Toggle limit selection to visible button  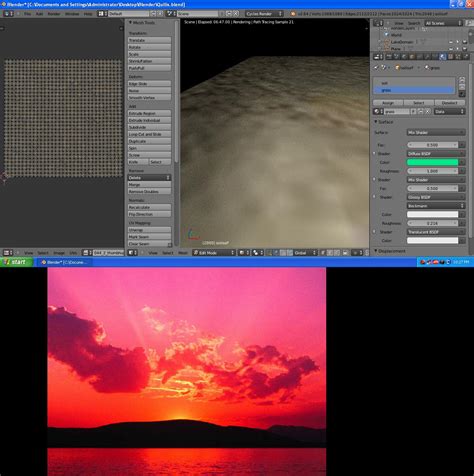pos(345,252)
